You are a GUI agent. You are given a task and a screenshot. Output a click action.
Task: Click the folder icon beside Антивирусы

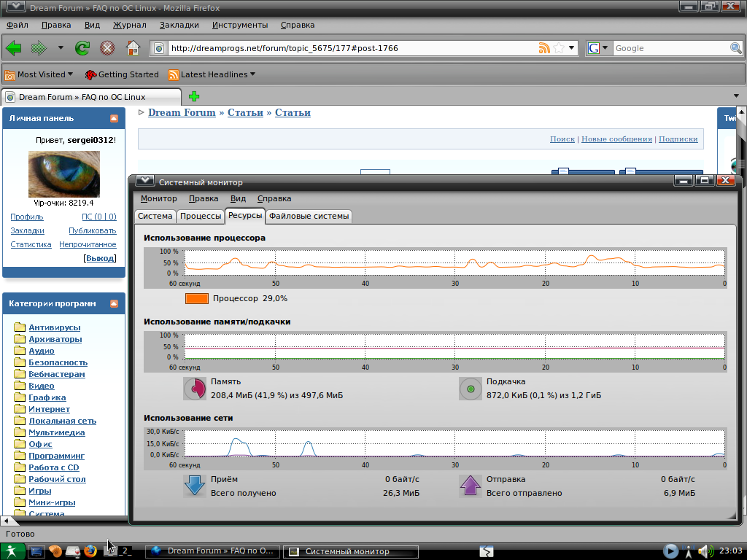(x=20, y=327)
